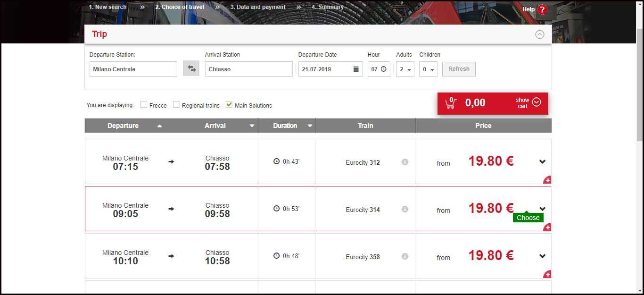The width and height of the screenshot is (644, 295).
Task: Collapse the Trip panel with circle chevron
Action: click(540, 34)
